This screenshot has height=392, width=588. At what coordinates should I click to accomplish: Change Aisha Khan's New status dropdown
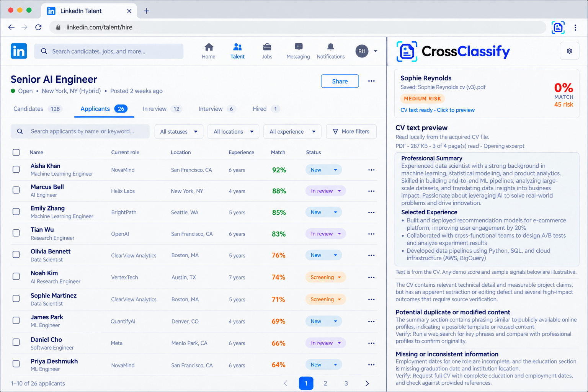(x=323, y=170)
